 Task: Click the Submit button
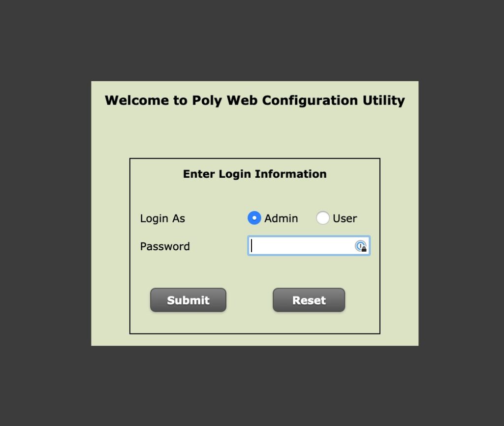189,300
